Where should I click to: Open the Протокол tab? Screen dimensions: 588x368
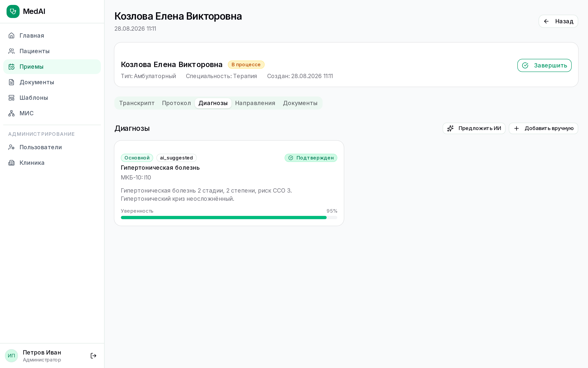click(176, 103)
